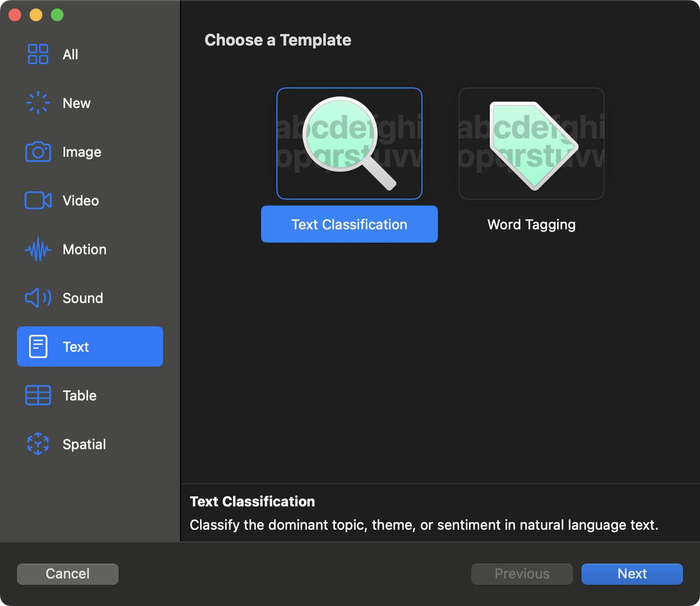Click the Spatial cube icon

tap(38, 444)
